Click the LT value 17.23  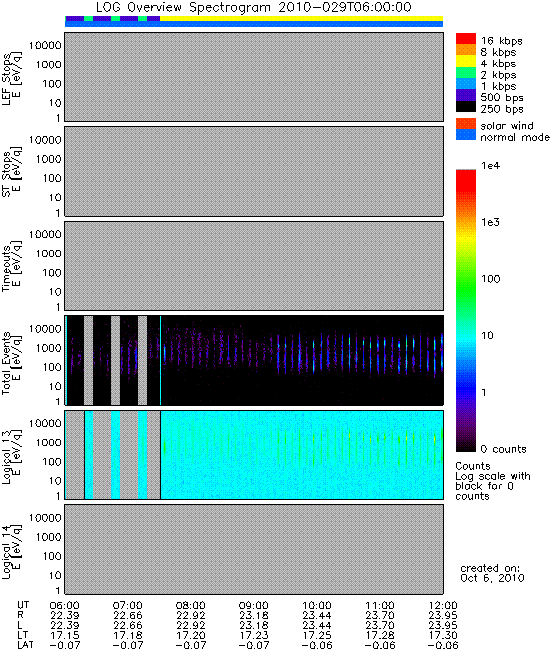254,635
